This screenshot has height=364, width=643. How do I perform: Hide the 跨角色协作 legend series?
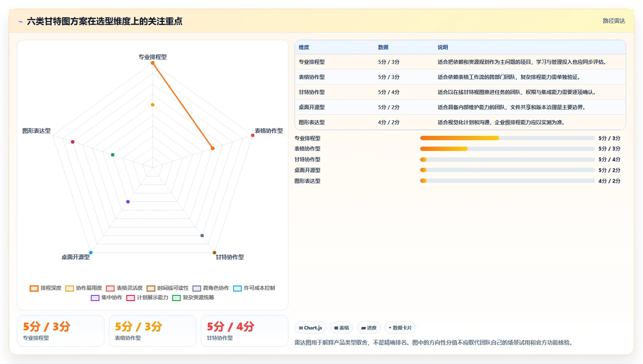click(211, 288)
